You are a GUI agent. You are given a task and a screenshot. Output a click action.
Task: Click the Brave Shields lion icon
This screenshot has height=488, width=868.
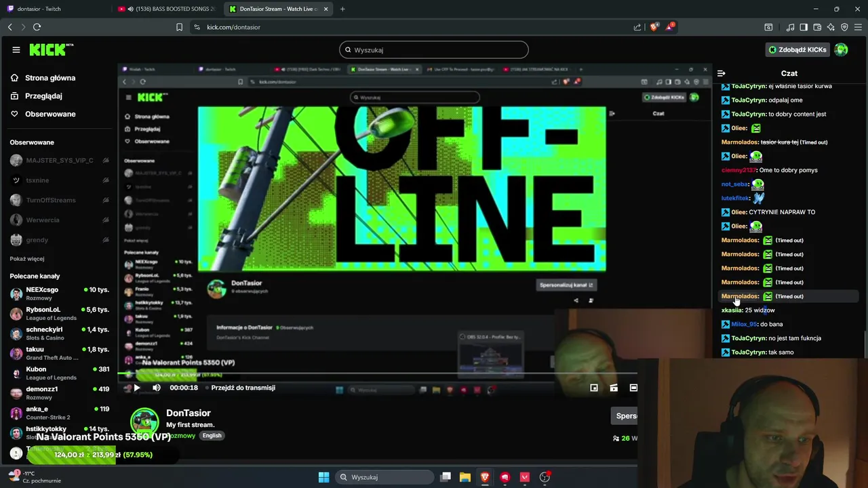click(x=654, y=27)
